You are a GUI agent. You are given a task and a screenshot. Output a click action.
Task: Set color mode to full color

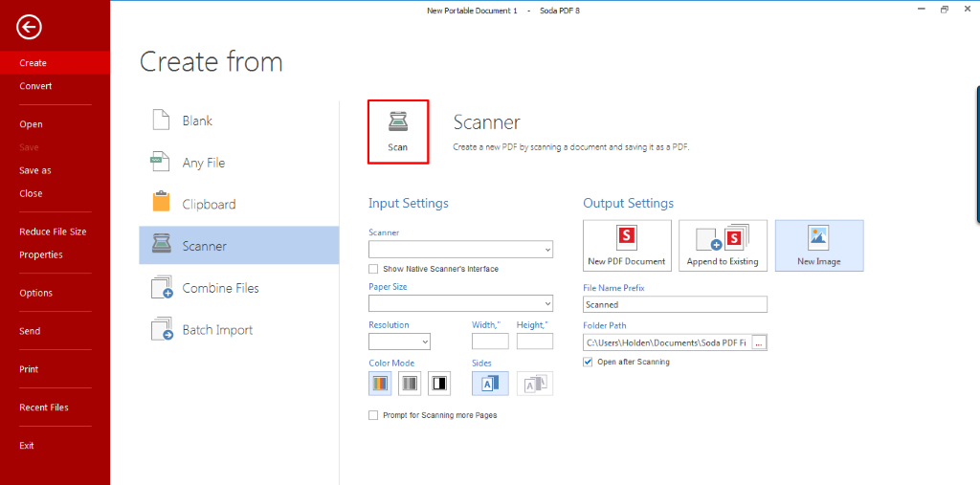click(380, 384)
